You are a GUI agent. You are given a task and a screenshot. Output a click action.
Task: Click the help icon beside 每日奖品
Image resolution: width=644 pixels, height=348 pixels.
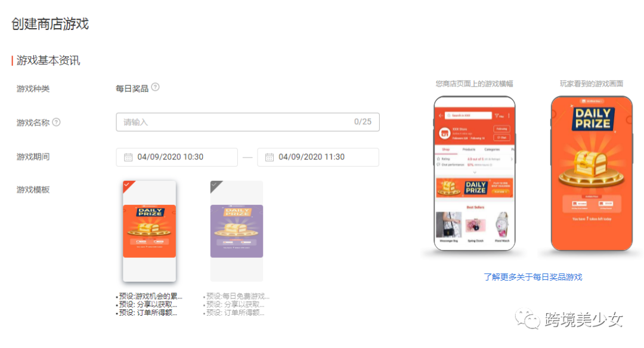156,87
